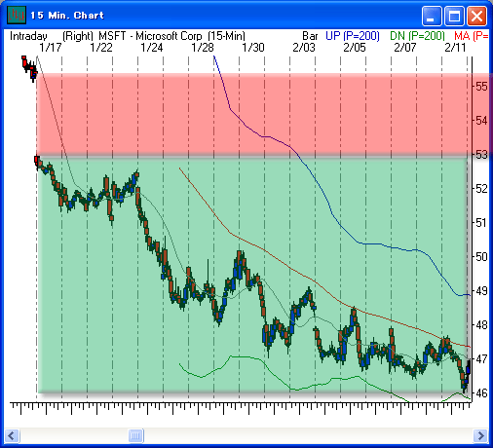Image resolution: width=493 pixels, height=448 pixels.
Task: Click the Bar legend label
Action: tap(310, 36)
